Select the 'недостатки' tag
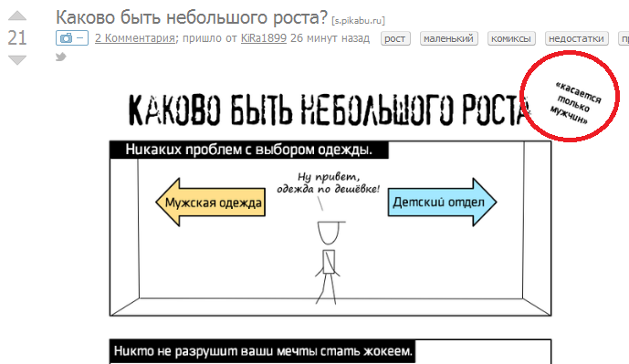 coord(576,38)
